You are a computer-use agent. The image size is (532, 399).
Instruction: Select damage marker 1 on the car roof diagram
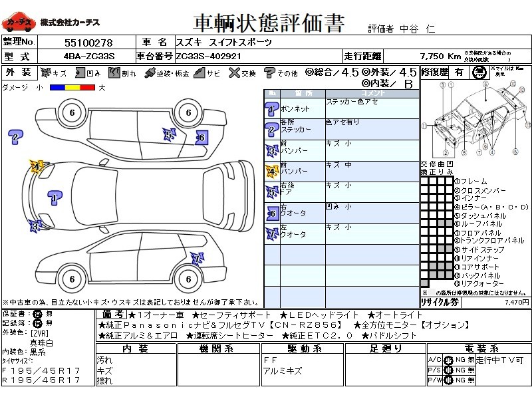click(54, 196)
